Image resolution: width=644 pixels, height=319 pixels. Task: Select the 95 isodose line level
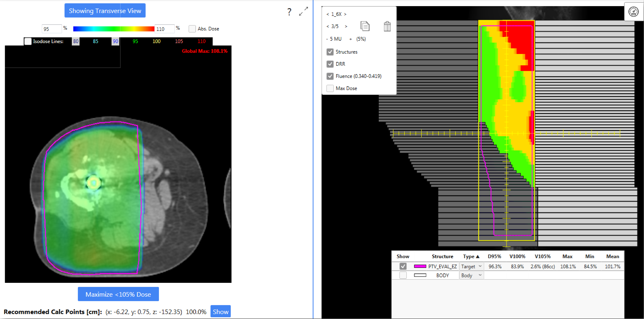pyautogui.click(x=135, y=41)
